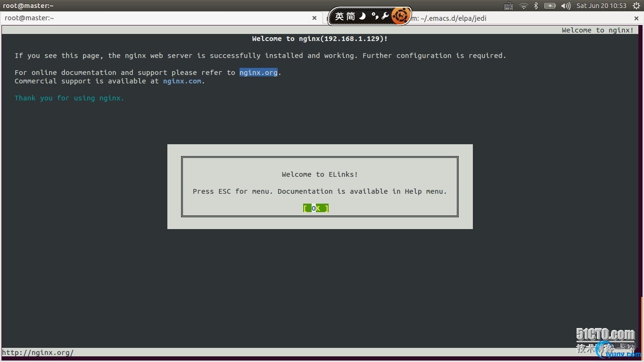The height and width of the screenshot is (362, 644).
Task: Click the 'Welcome to nginx!' page title at top right
Action: 598,30
